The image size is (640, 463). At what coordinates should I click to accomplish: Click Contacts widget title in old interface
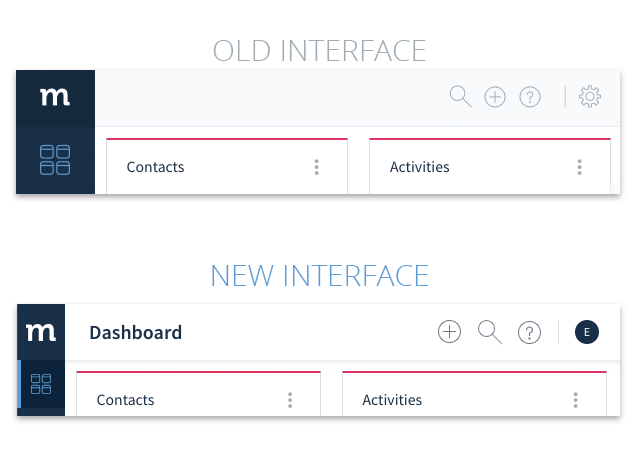(x=156, y=167)
